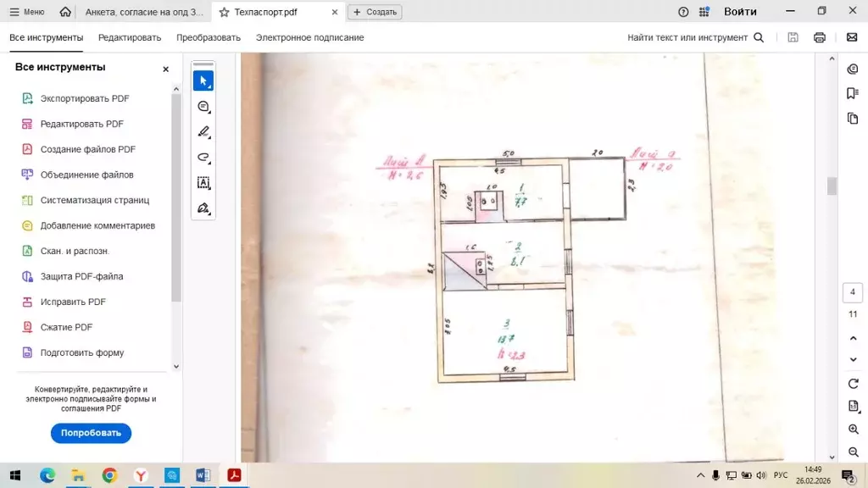Choose the comment note tool
The height and width of the screenshot is (488, 868).
(203, 107)
